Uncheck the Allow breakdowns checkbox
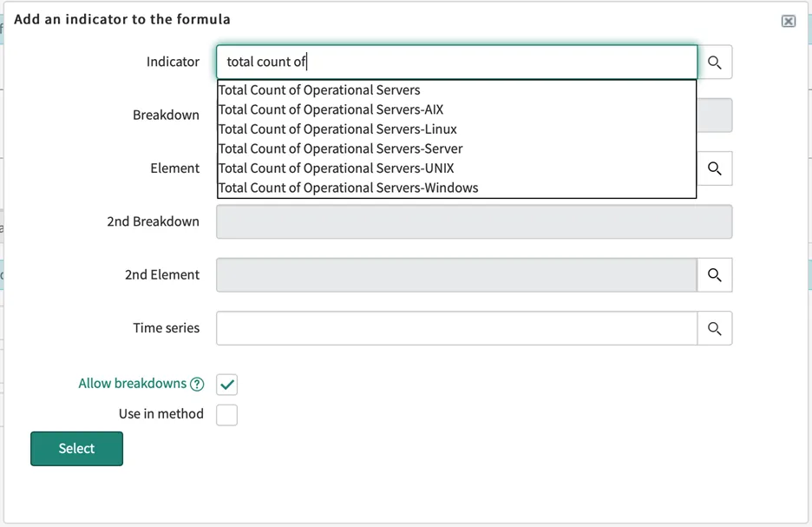The width and height of the screenshot is (812, 527). pyautogui.click(x=226, y=385)
